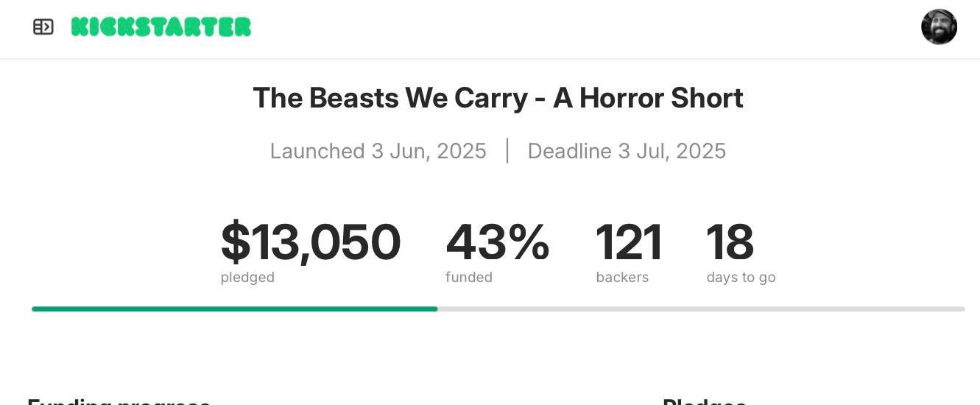
Task: Click the project title The Beasts We Carry
Action: click(x=498, y=98)
